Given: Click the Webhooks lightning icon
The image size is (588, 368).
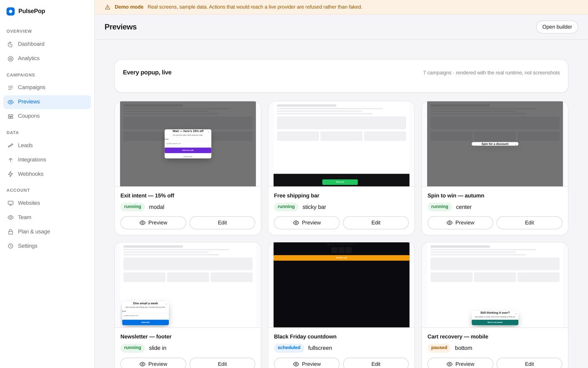Looking at the screenshot, I should pos(10,174).
